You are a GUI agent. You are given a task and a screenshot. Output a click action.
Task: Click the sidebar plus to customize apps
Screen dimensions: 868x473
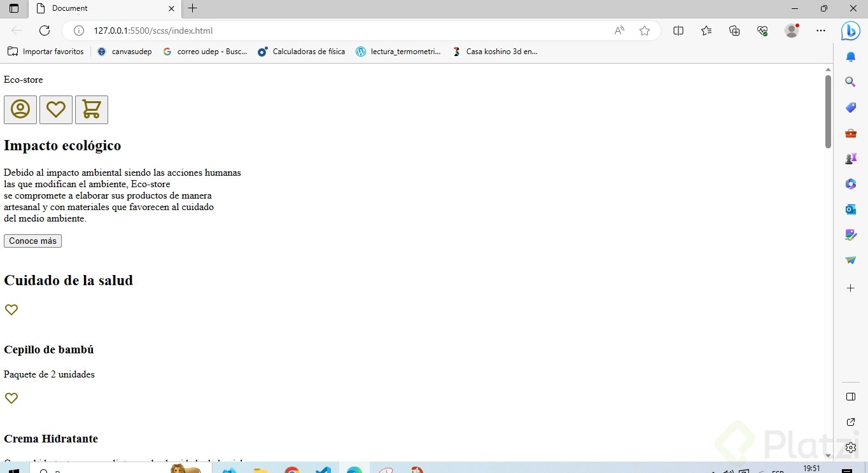click(851, 288)
